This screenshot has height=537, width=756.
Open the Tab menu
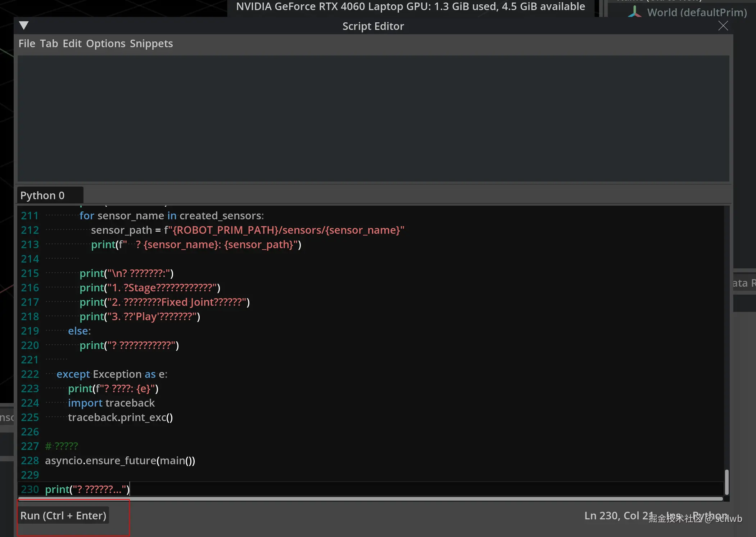point(49,44)
